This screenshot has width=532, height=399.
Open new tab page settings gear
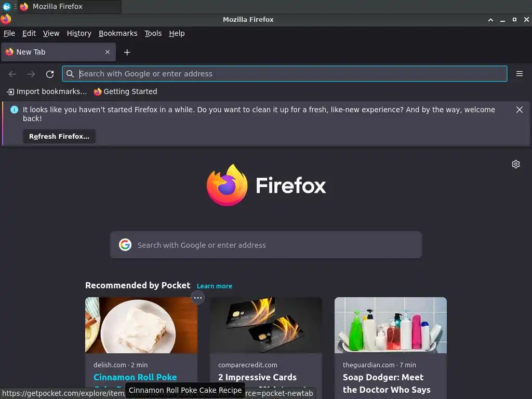click(x=516, y=164)
